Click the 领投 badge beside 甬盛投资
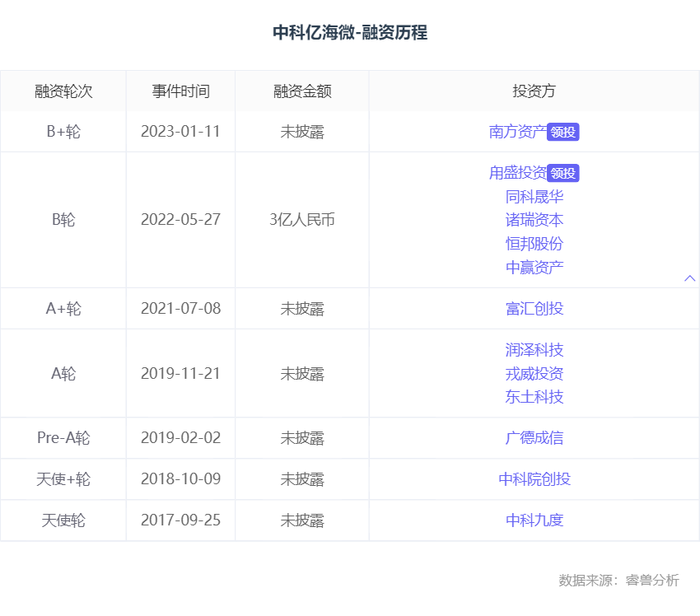700x616 pixels. click(563, 173)
